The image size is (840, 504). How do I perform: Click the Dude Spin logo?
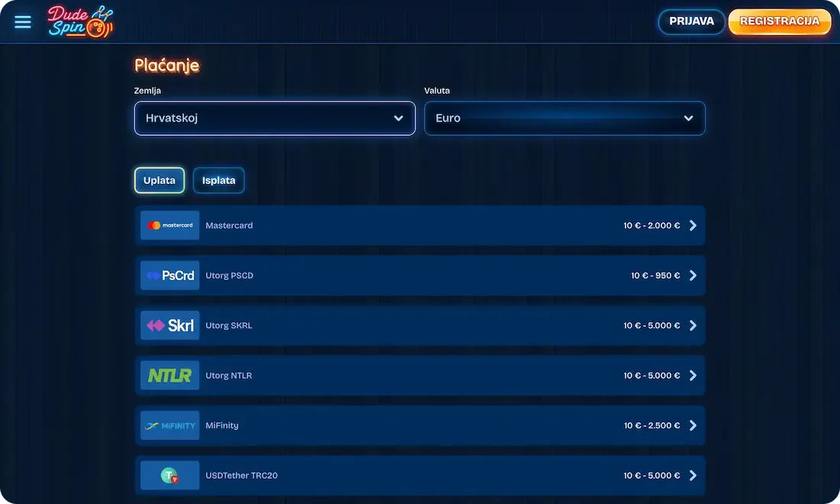pos(80,22)
